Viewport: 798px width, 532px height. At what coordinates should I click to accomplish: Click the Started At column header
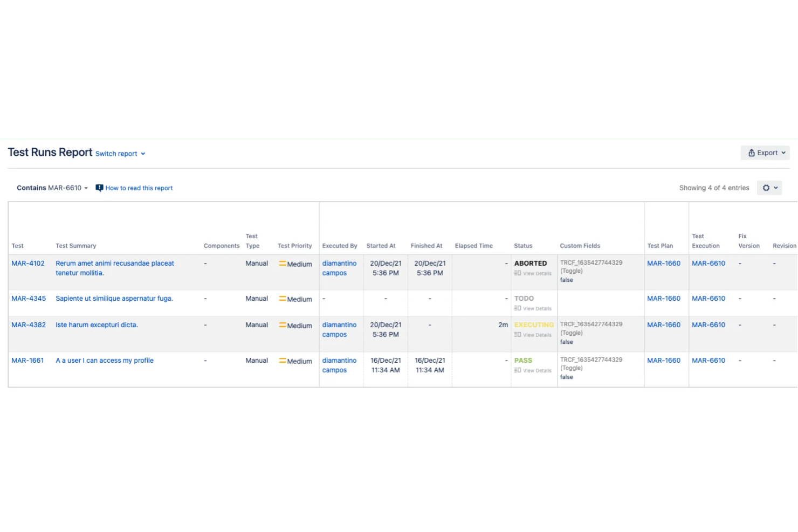pos(381,245)
